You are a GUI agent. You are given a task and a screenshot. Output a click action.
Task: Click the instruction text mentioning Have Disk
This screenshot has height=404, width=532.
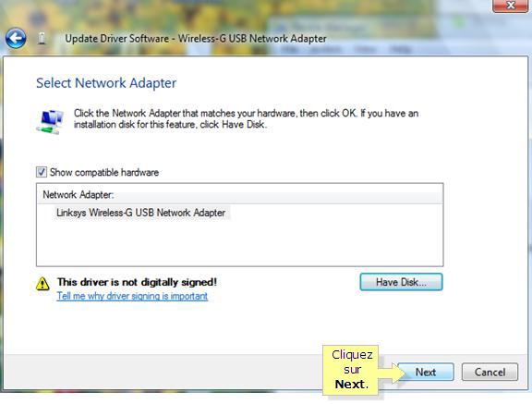(x=246, y=119)
